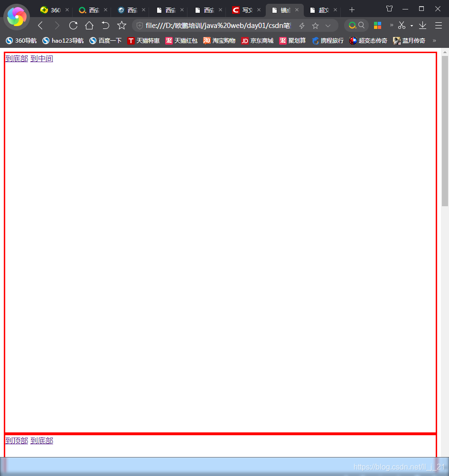The height and width of the screenshot is (476, 449).
Task: Reload the current page
Action: point(73,26)
